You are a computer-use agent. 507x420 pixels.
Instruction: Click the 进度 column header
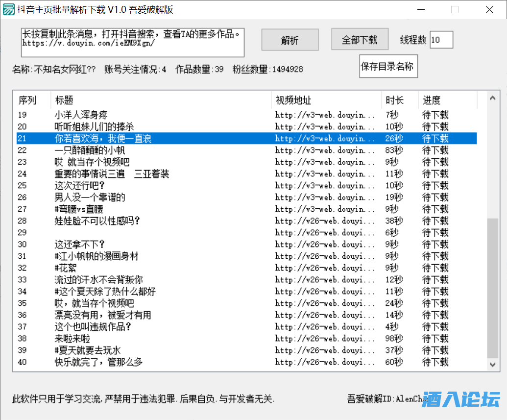click(x=448, y=100)
